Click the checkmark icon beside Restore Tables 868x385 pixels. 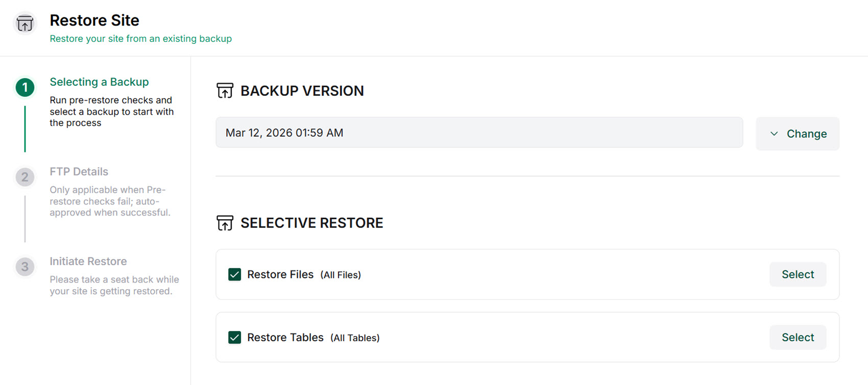coord(234,337)
